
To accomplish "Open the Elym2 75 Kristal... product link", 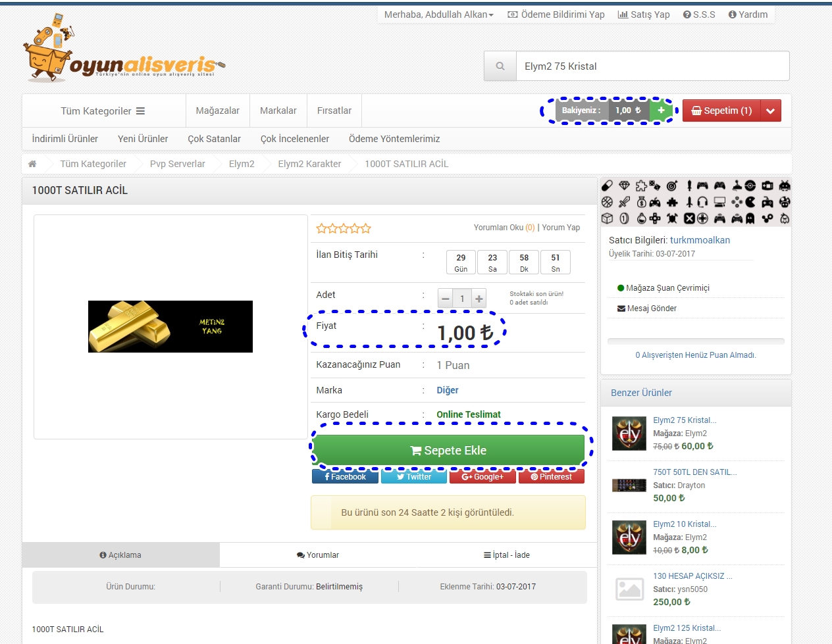I will point(685,420).
